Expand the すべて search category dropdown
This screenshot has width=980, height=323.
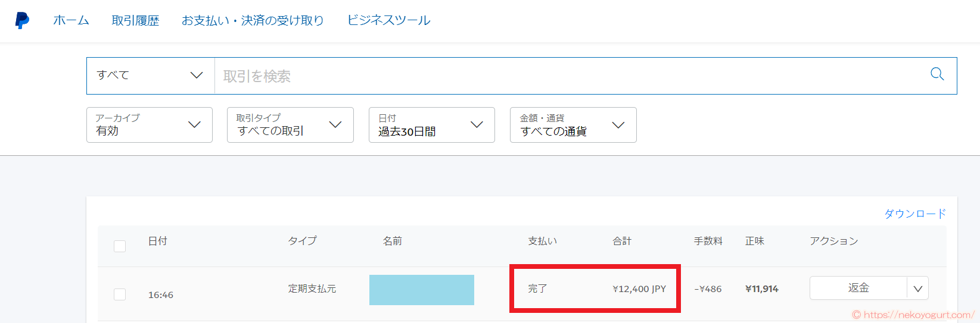[151, 76]
